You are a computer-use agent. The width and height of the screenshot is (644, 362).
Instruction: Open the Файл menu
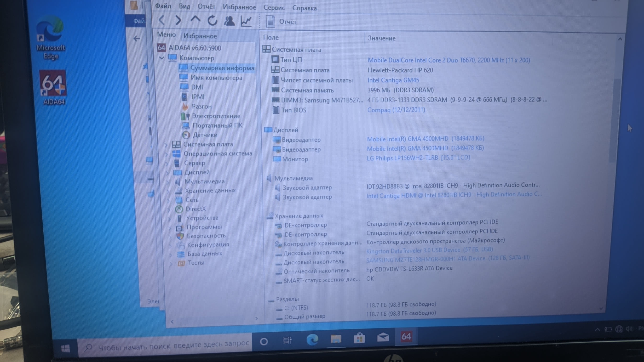pyautogui.click(x=163, y=6)
